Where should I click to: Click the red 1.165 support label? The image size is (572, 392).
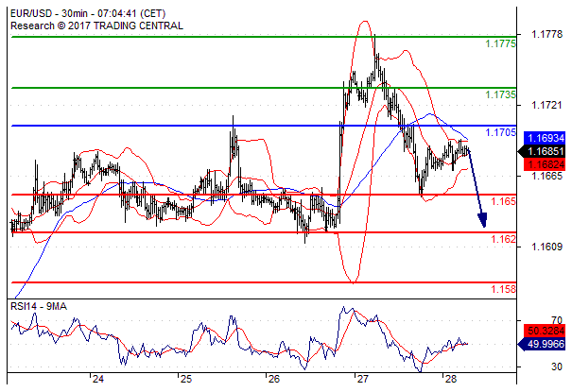coord(503,201)
